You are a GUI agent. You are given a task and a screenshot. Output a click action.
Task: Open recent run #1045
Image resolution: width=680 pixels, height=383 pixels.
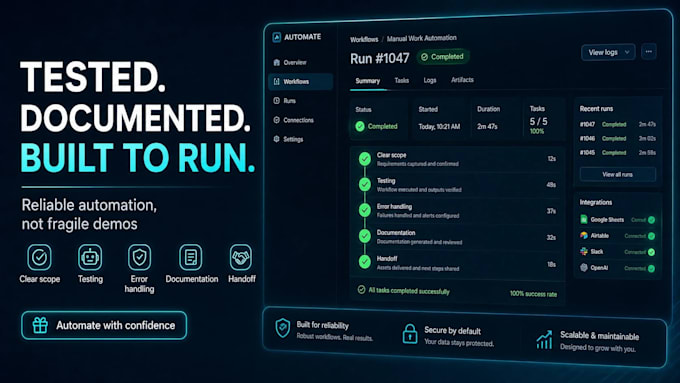coord(618,153)
